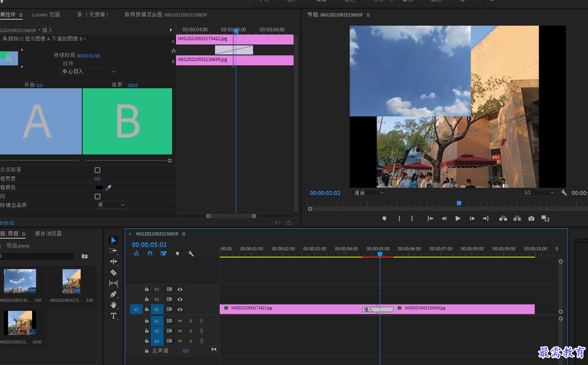Switch to 音频剪辑混合器 tab

click(166, 14)
